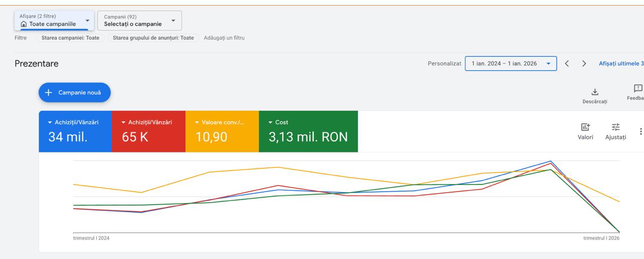Screen dimensions: 644x259
Task: Click the trimestrul I 2024 axis label
Action: pos(92,238)
